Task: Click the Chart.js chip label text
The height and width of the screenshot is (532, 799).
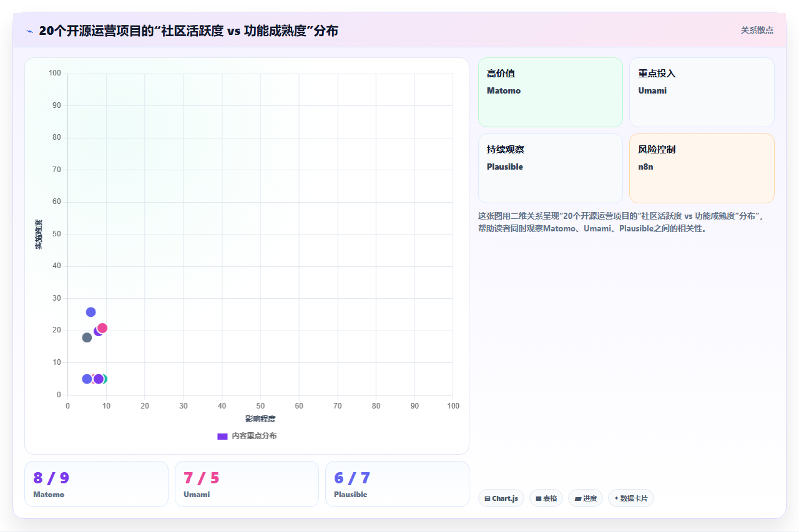Action: (505, 498)
